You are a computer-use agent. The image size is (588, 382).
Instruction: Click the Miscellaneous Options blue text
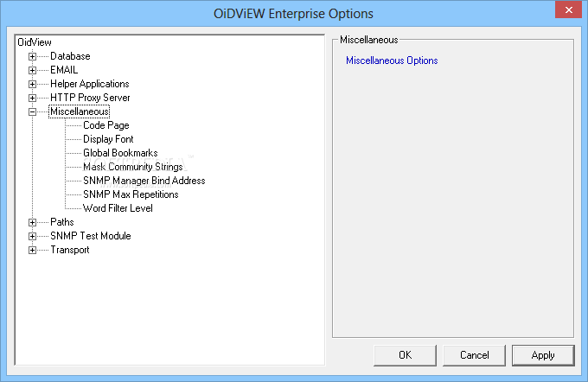(x=392, y=60)
